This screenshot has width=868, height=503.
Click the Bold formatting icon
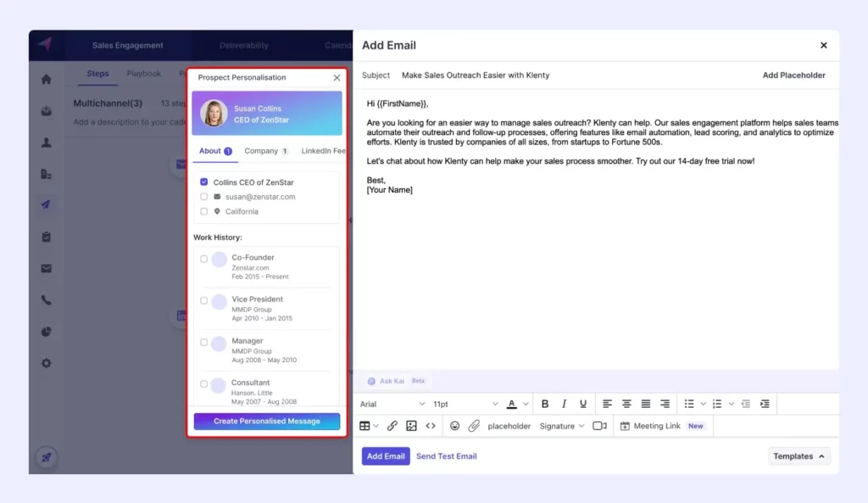[x=545, y=404]
